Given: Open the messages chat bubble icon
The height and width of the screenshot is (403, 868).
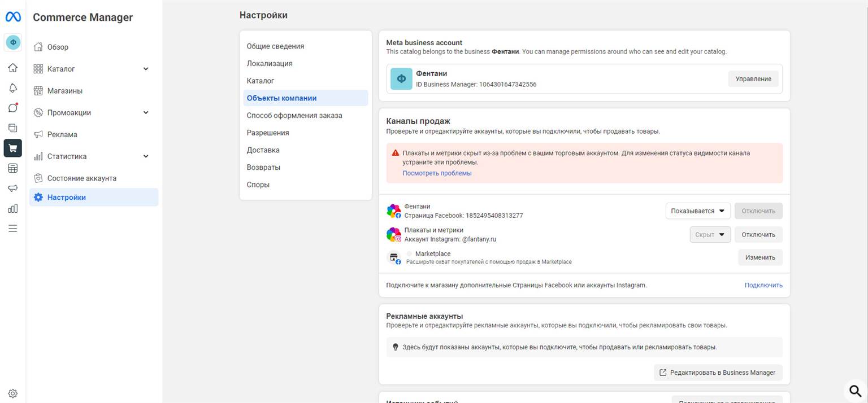Looking at the screenshot, I should pos(13,108).
